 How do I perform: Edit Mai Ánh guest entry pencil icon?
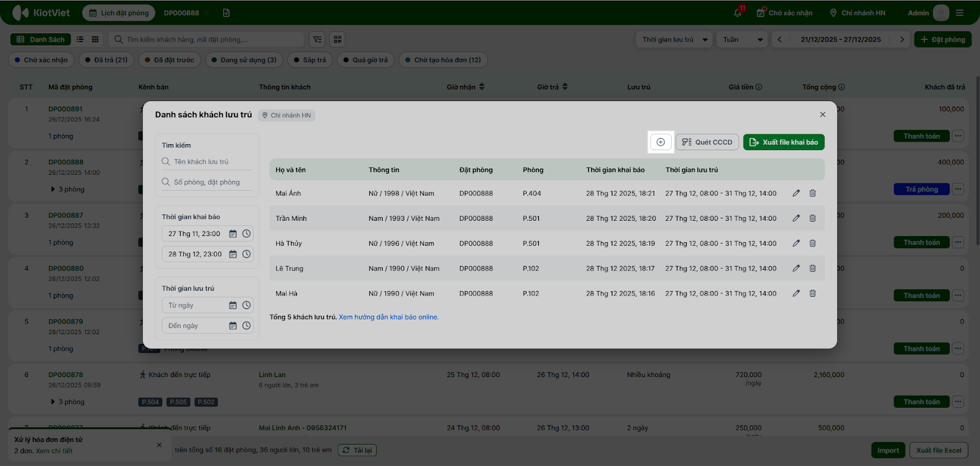pos(796,193)
